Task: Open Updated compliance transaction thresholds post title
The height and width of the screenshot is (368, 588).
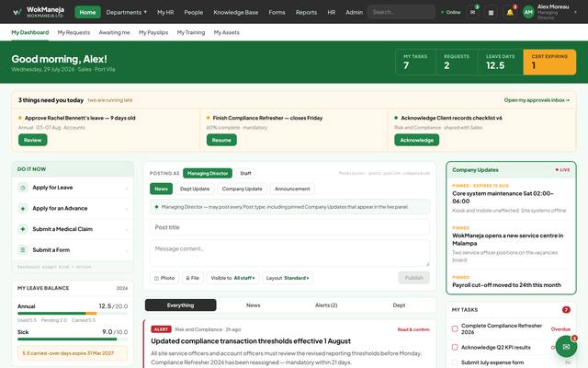Action: pyautogui.click(x=251, y=341)
